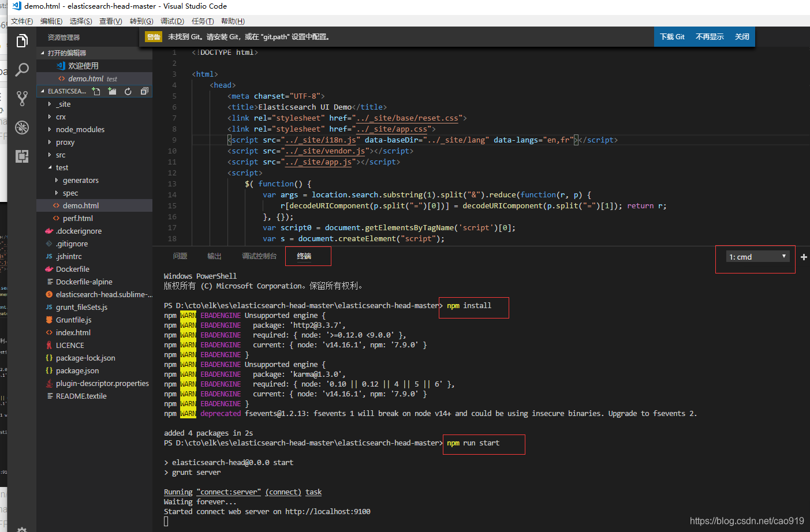Viewport: 810px width, 532px height.
Task: Open the .dockerignore file
Action: point(94,231)
